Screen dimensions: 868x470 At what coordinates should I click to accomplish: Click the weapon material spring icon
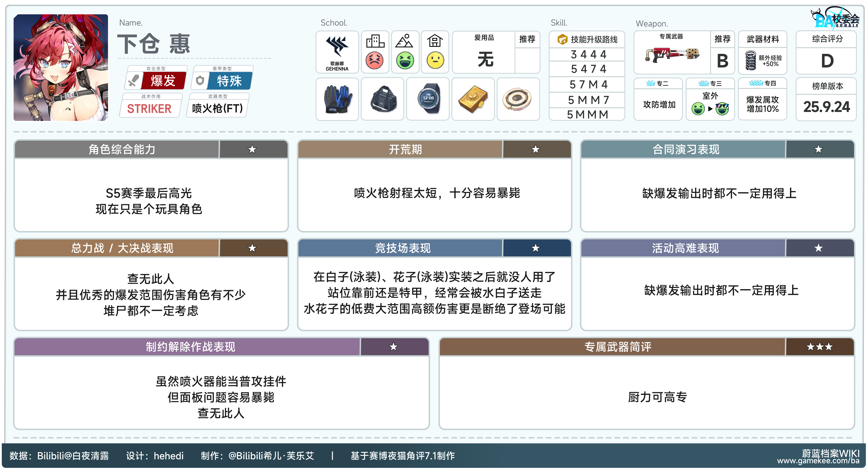(751, 60)
